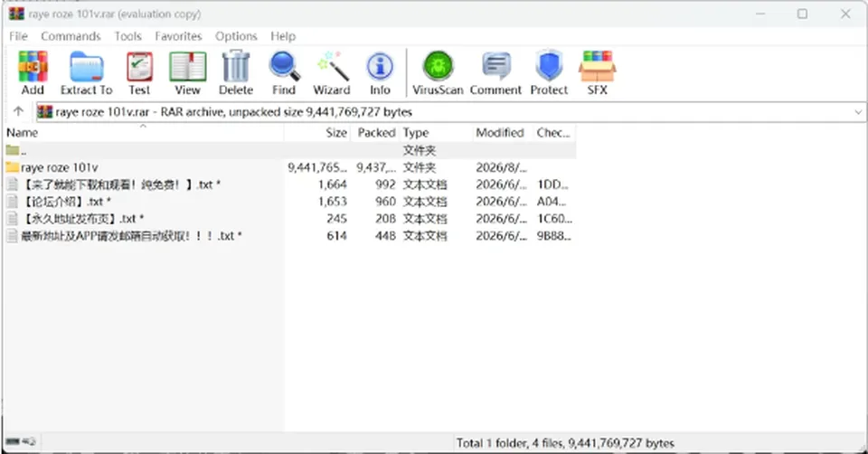Open the Tools menu
Screen dimensions: 868x454
click(x=127, y=36)
